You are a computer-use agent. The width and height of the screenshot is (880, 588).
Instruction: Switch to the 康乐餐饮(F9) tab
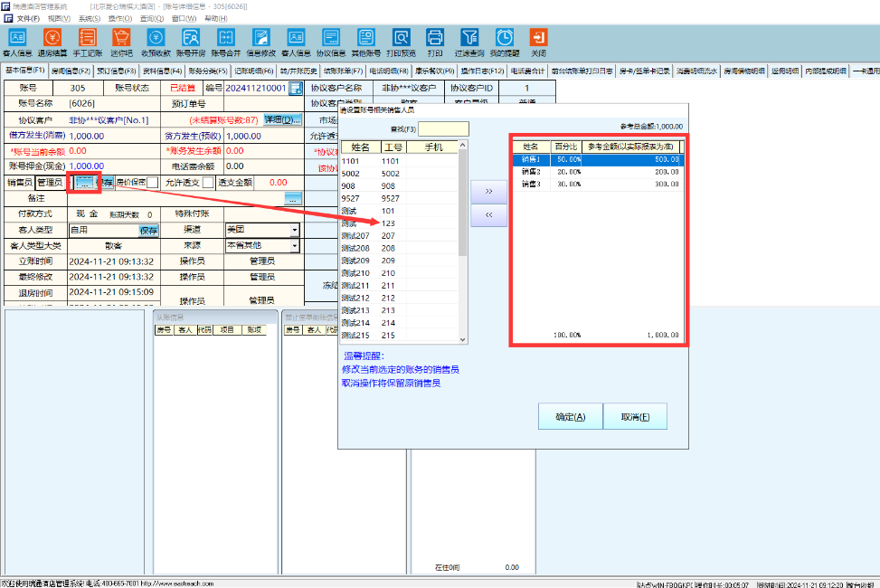point(434,71)
